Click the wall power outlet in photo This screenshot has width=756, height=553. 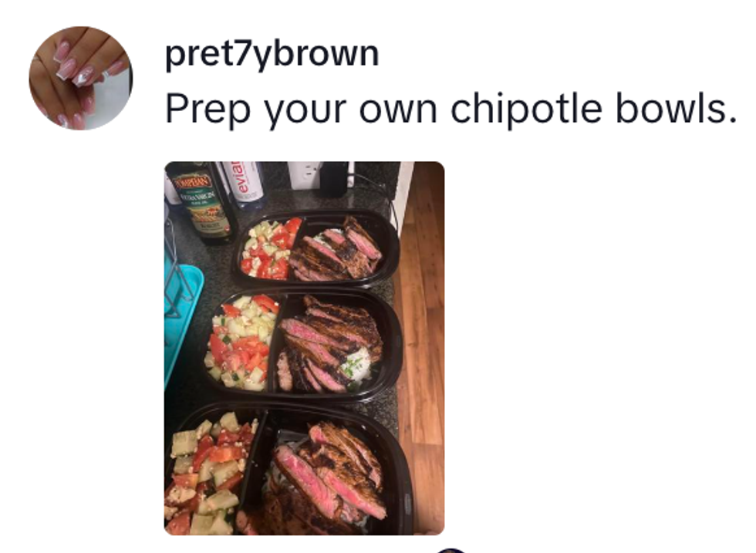click(304, 176)
